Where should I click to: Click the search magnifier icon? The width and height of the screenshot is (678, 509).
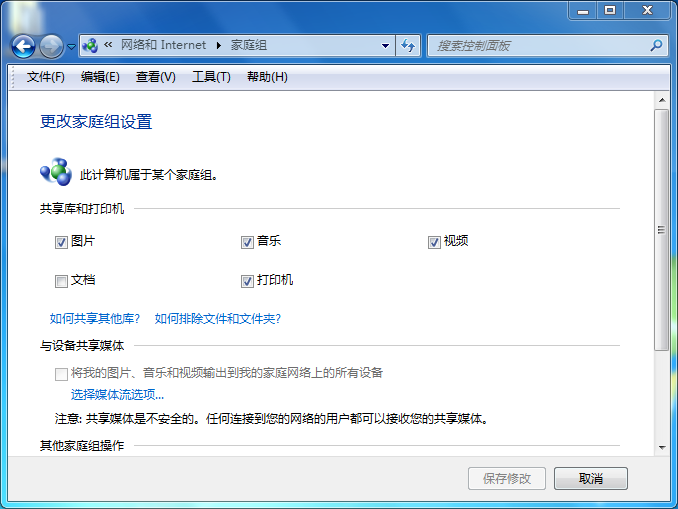[x=656, y=45]
